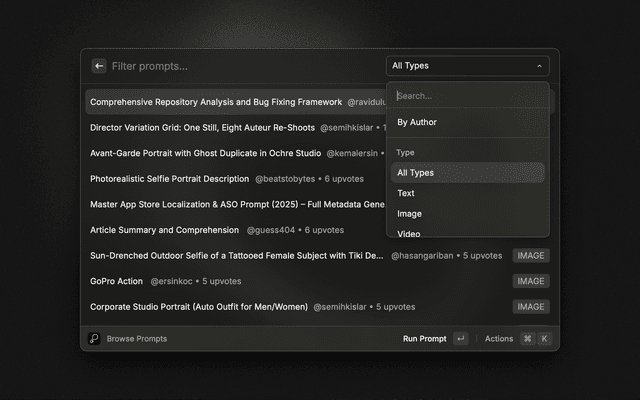Open Corporate Studio Portrait prompt
The image size is (640, 400).
click(x=198, y=307)
